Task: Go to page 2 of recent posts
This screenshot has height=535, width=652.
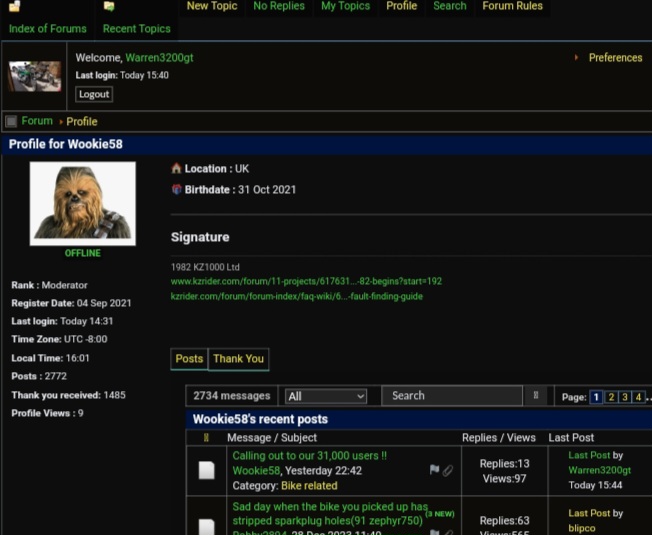Action: tap(611, 397)
